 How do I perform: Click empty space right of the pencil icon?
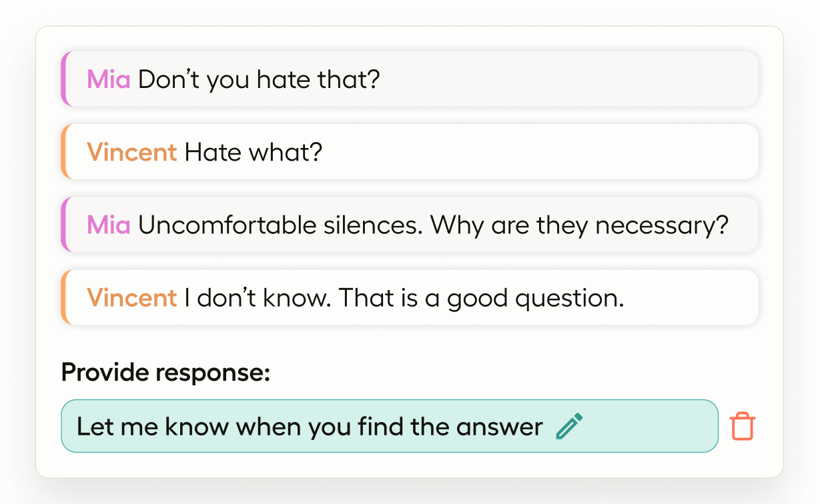coord(647,427)
